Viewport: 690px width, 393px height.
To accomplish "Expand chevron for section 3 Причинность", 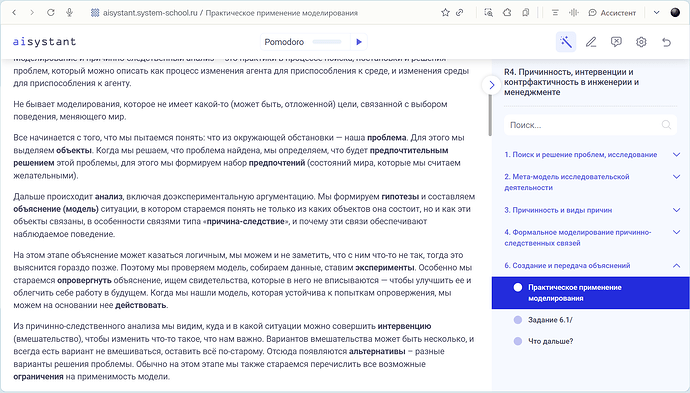I will click(x=676, y=210).
